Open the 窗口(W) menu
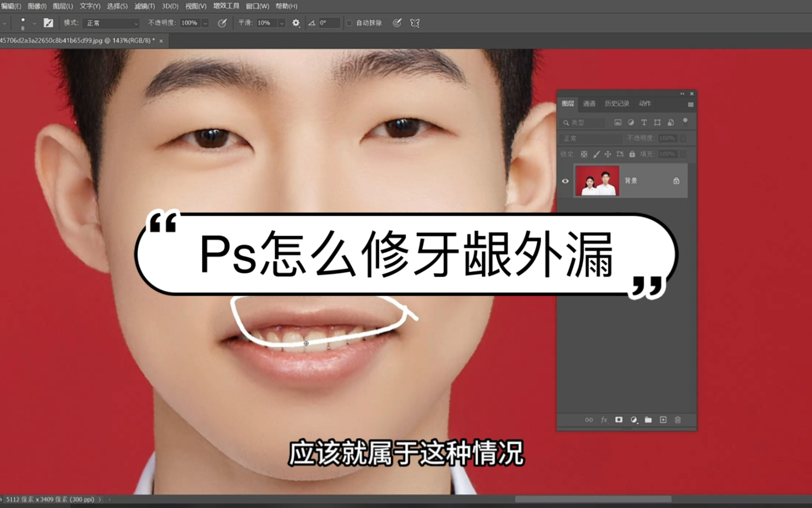The height and width of the screenshot is (508, 812). point(257,6)
